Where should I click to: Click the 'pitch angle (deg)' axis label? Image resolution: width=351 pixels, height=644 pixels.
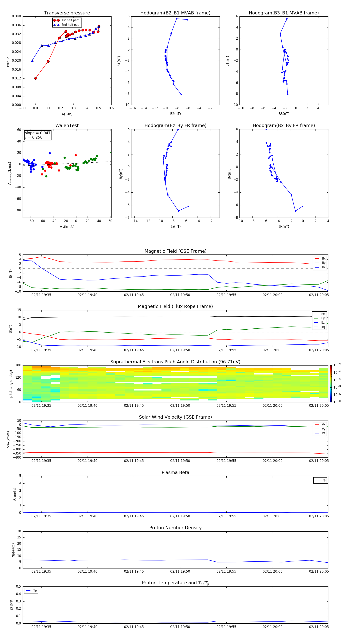(x=11, y=384)
